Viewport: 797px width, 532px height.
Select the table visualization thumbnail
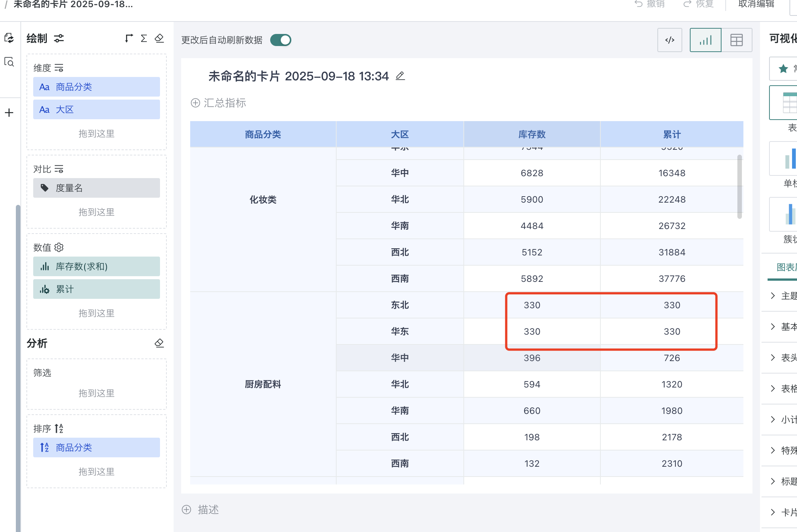[784, 103]
